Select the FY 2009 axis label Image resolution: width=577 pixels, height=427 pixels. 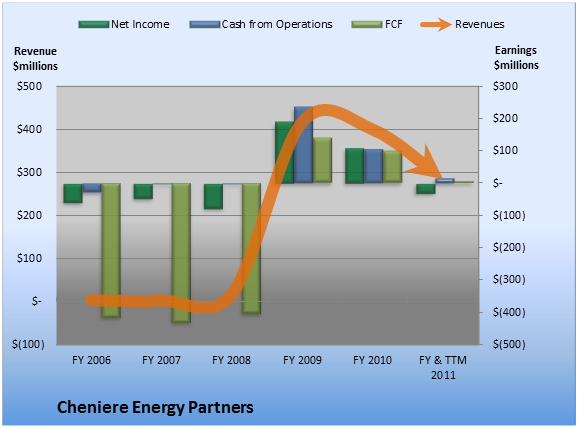click(302, 360)
